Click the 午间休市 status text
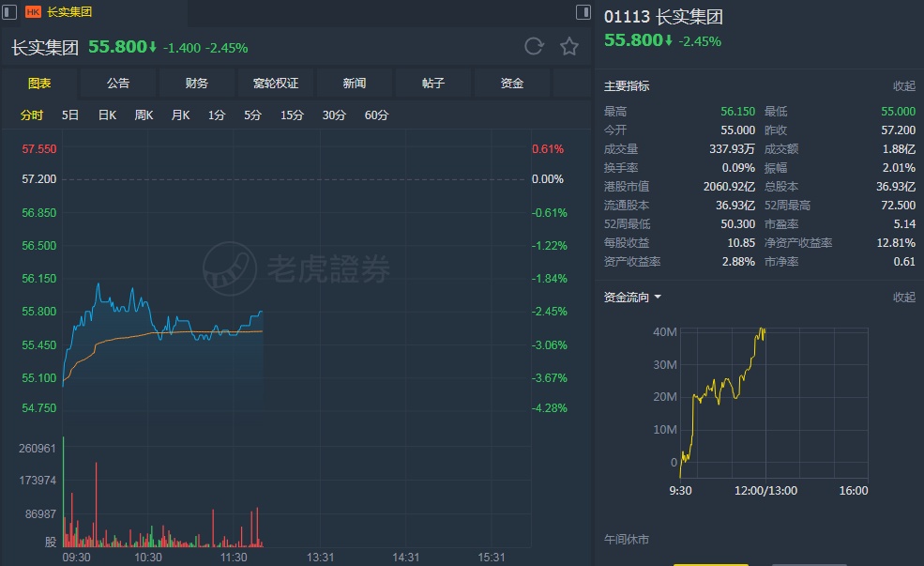 point(627,540)
